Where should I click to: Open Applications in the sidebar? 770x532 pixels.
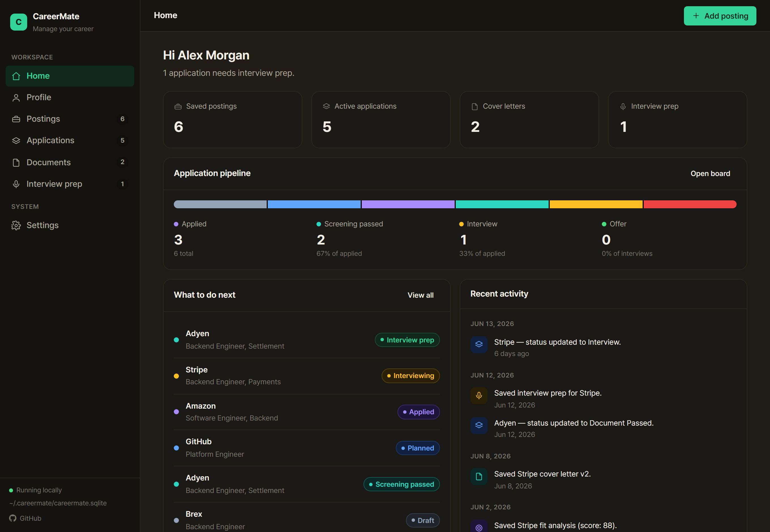pos(70,141)
